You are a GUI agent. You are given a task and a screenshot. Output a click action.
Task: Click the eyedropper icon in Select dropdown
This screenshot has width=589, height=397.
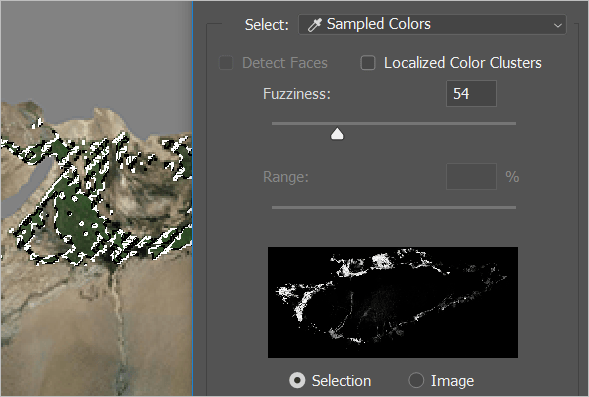314,25
